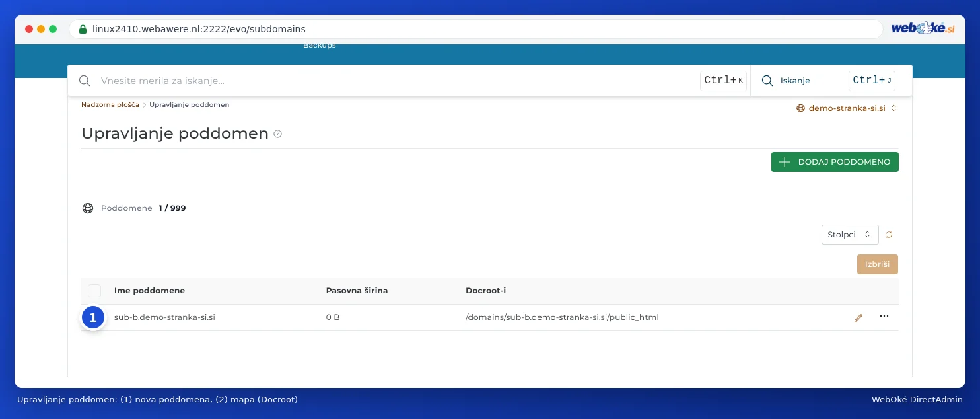Click the red close window button

[x=29, y=29]
